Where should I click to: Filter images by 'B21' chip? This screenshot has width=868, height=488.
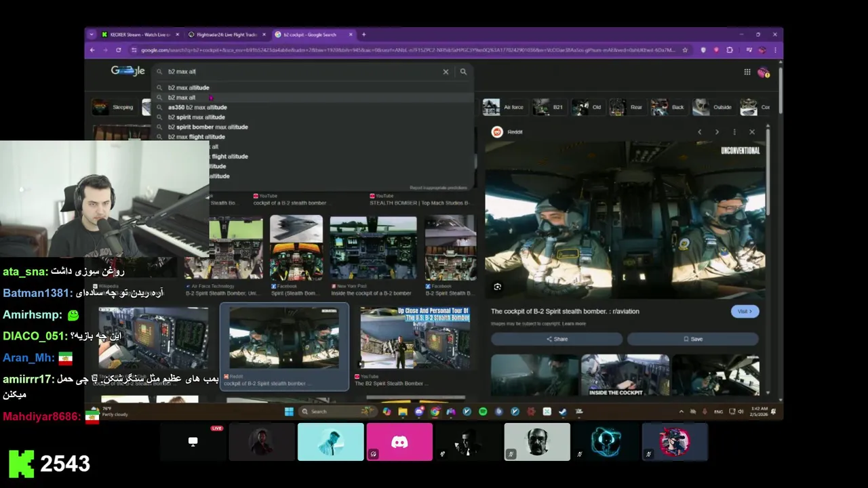[549, 107]
